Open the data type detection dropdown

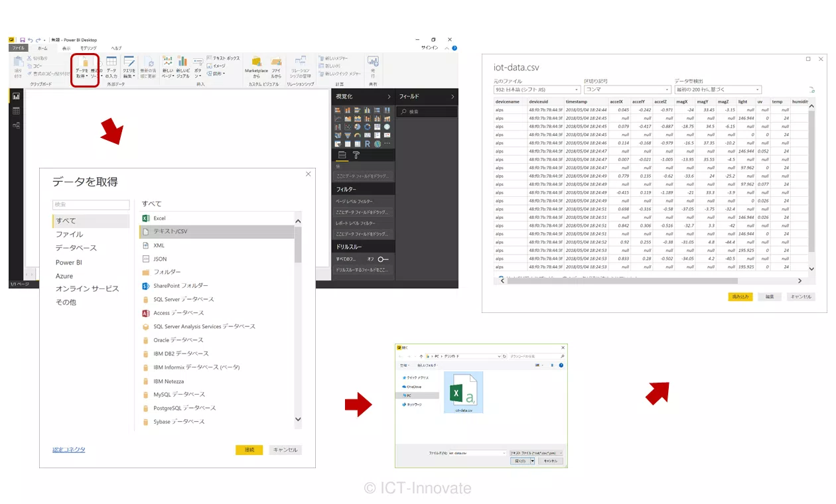[718, 90]
